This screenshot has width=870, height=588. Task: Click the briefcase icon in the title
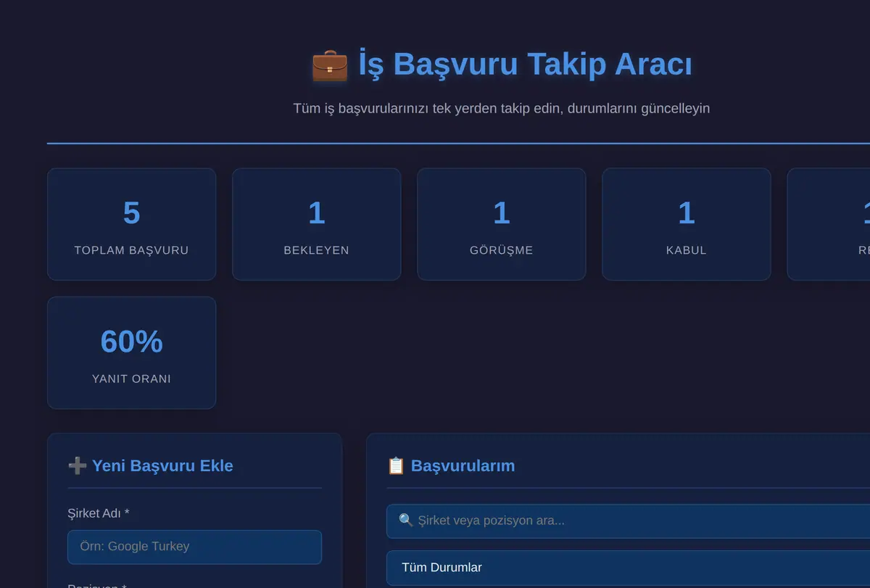tap(330, 65)
